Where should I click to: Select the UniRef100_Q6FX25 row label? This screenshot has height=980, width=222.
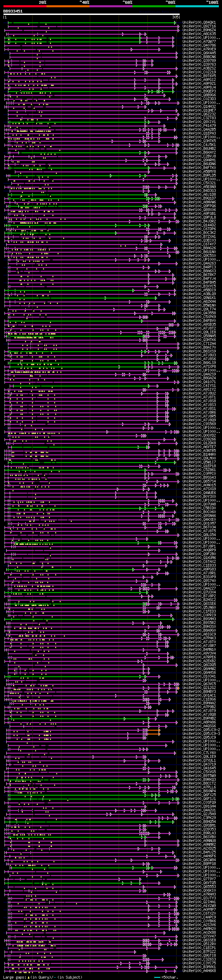pyautogui.click(x=199, y=795)
